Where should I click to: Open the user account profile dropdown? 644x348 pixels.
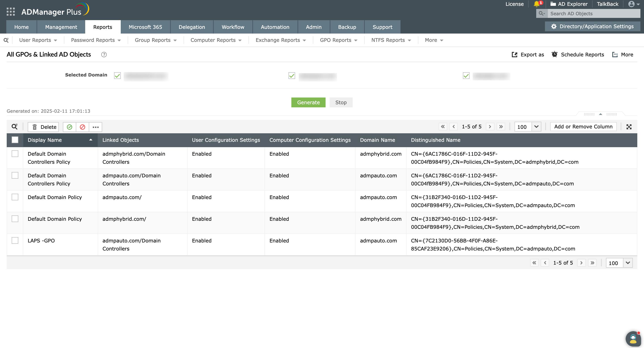click(x=634, y=4)
